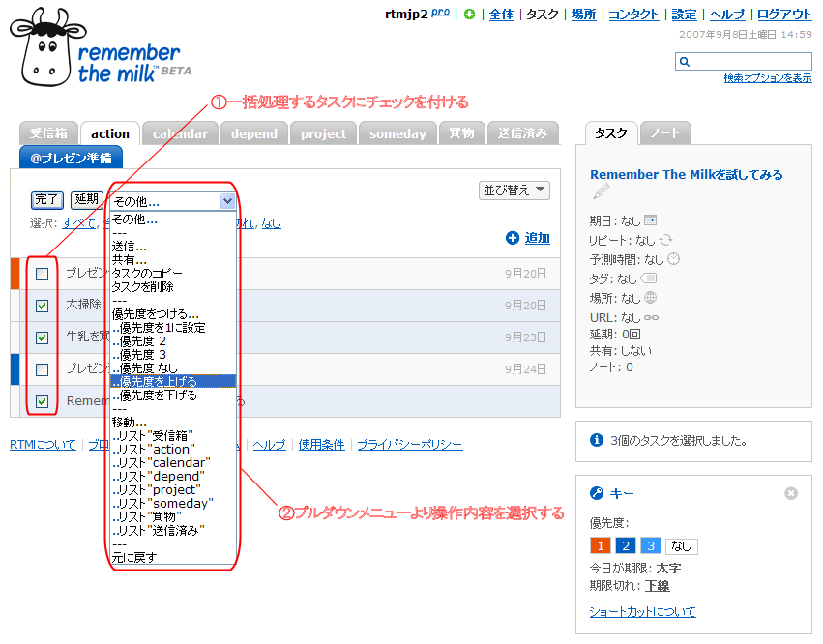Open the 並び替え sort dropdown
The width and height of the screenshot is (823, 644).
pyautogui.click(x=514, y=190)
